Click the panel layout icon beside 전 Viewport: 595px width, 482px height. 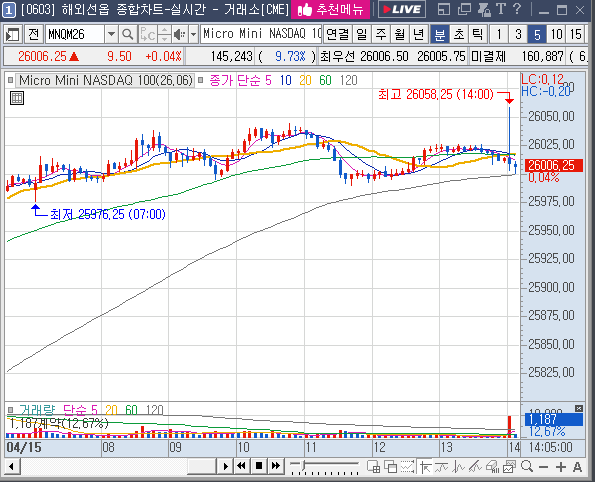point(13,35)
